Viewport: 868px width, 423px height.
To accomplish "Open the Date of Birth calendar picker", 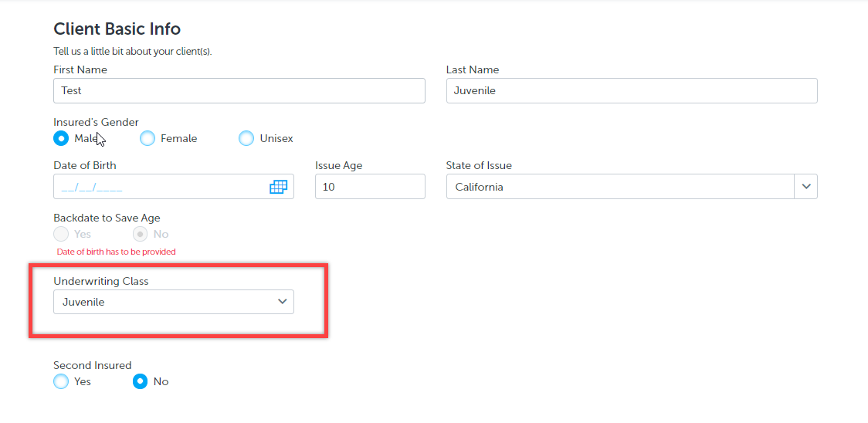I will pyautogui.click(x=279, y=187).
